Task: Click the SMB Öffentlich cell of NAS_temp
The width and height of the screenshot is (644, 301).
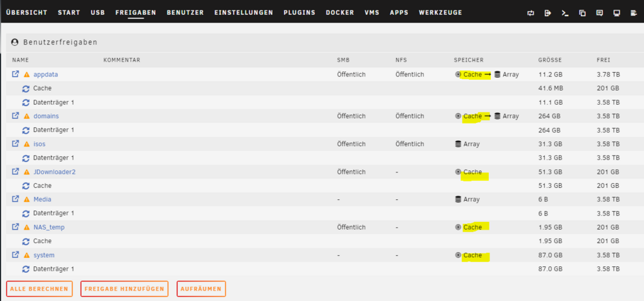Action: pos(351,227)
